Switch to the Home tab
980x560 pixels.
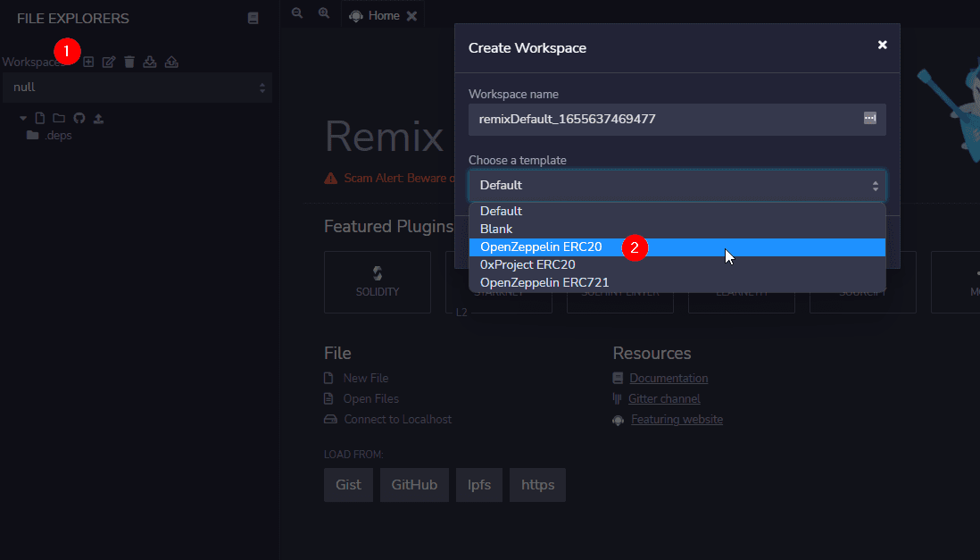(383, 16)
